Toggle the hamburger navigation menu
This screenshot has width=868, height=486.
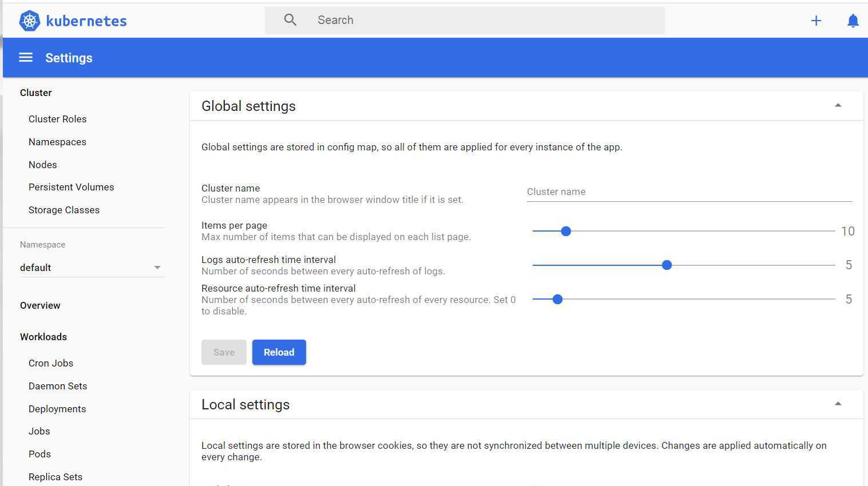coord(26,57)
